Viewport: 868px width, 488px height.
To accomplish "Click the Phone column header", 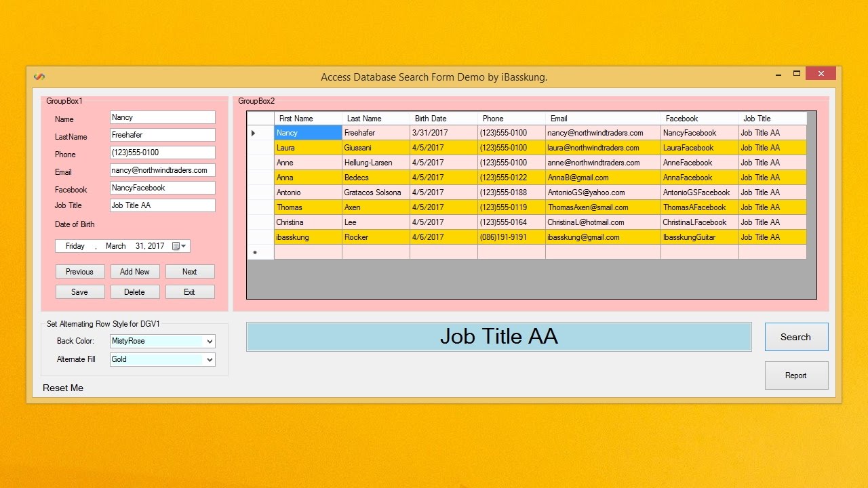I will tap(511, 119).
